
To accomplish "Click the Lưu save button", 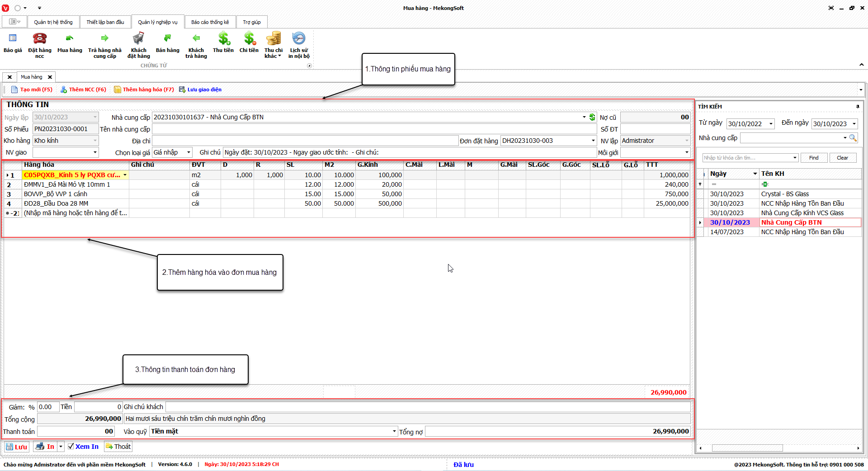I will point(17,447).
